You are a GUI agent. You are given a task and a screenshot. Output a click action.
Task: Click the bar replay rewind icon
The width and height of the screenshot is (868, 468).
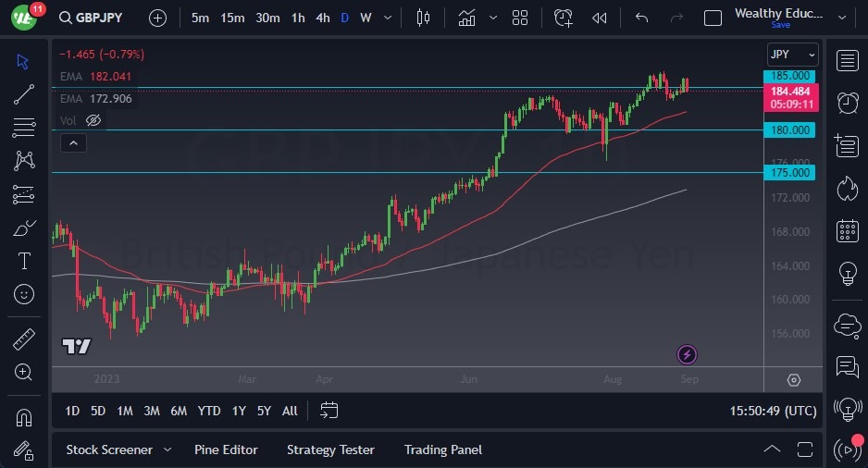600,18
